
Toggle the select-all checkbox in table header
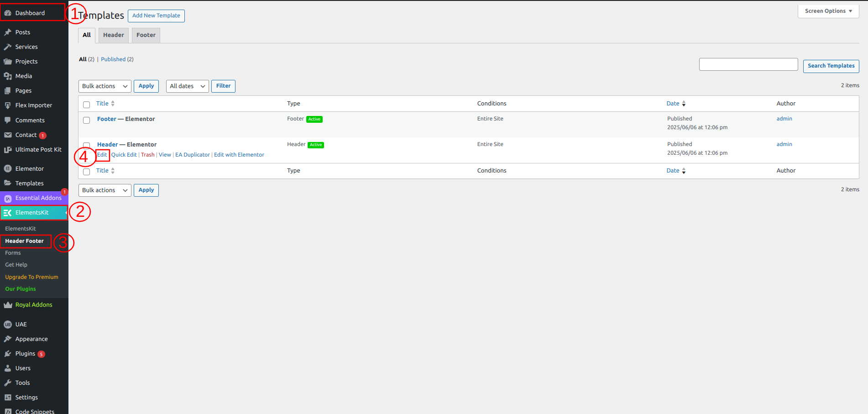coord(86,105)
